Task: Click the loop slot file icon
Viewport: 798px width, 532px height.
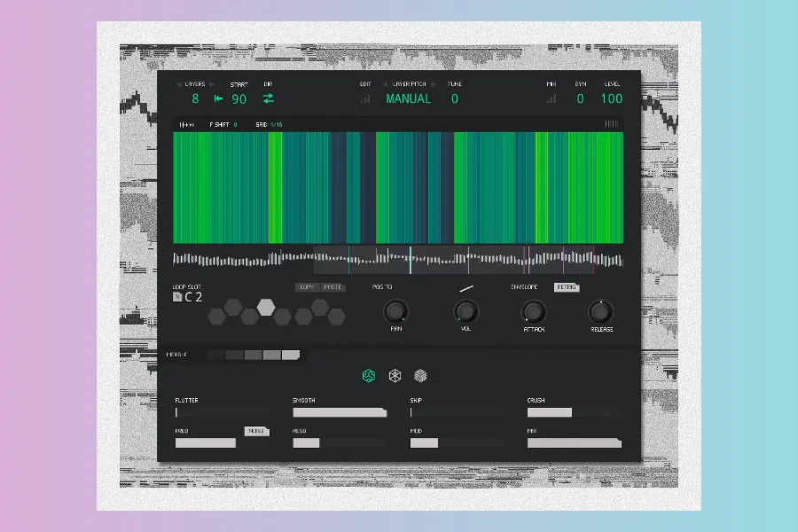Action: [177, 297]
